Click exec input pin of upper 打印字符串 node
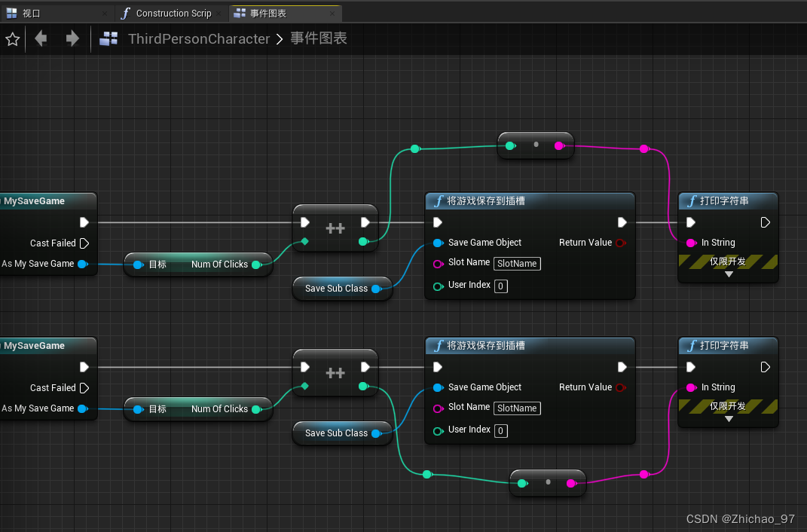The width and height of the screenshot is (807, 532). click(691, 222)
